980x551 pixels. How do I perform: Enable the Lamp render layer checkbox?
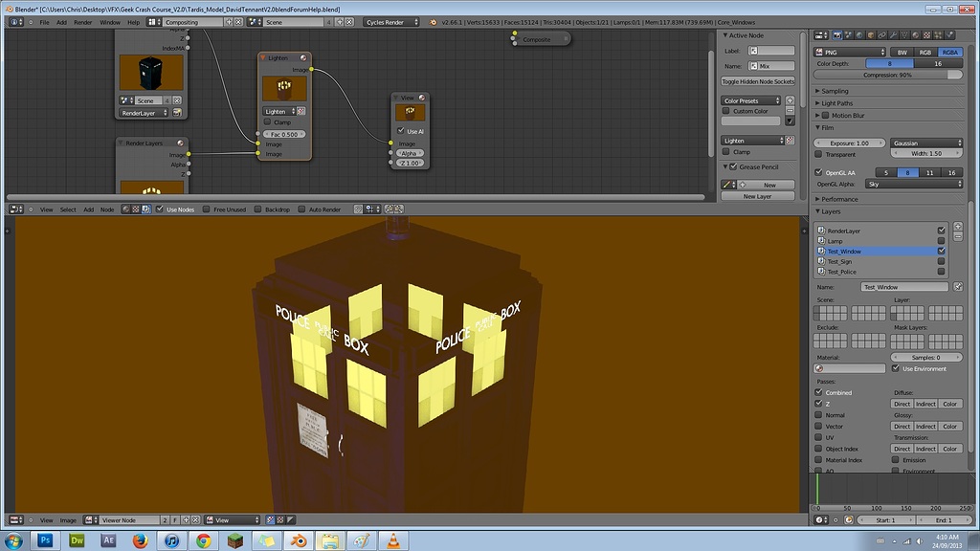(942, 240)
